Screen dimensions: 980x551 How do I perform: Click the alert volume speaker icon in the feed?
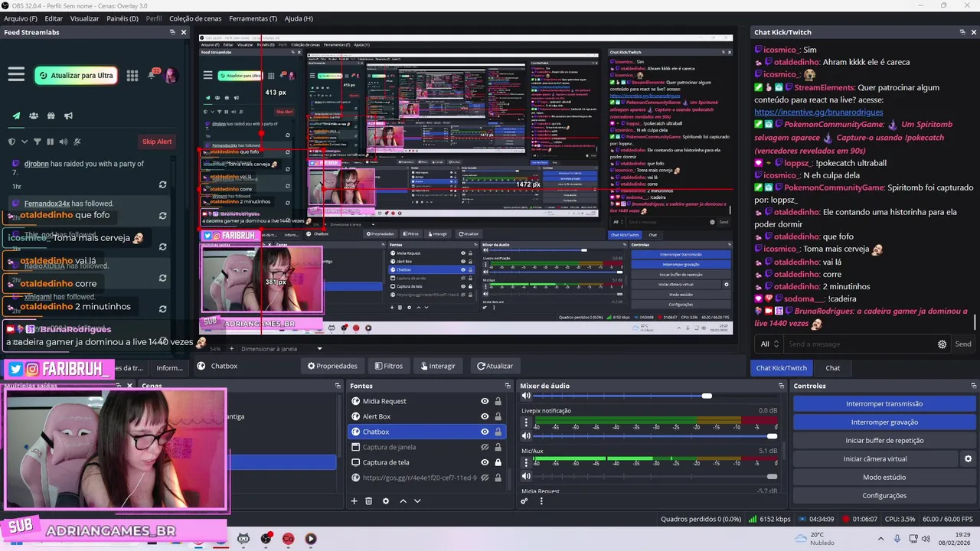(64, 142)
